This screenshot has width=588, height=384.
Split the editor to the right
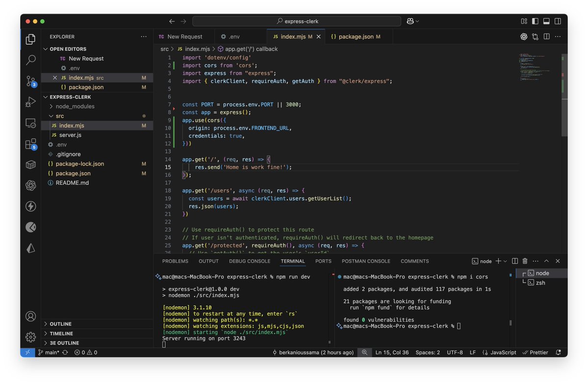pos(546,37)
